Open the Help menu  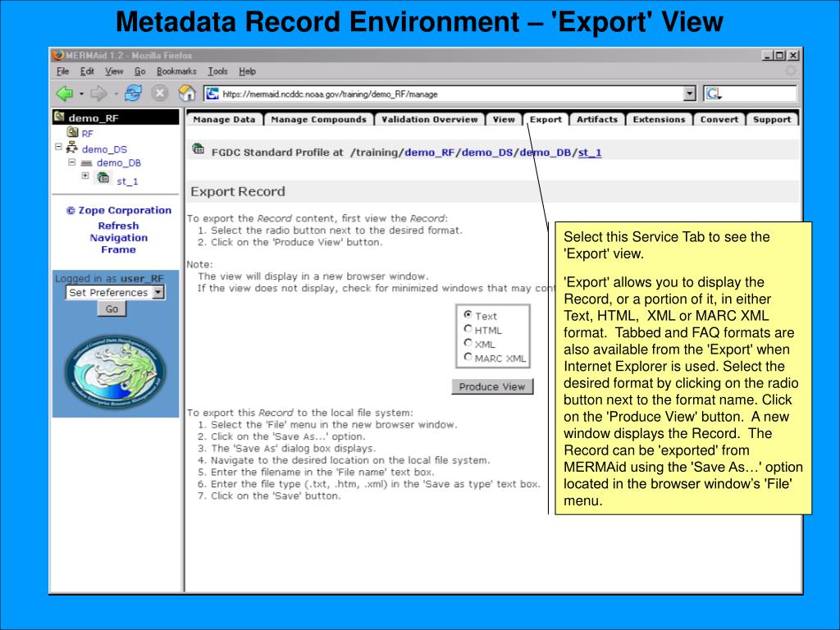click(x=247, y=71)
